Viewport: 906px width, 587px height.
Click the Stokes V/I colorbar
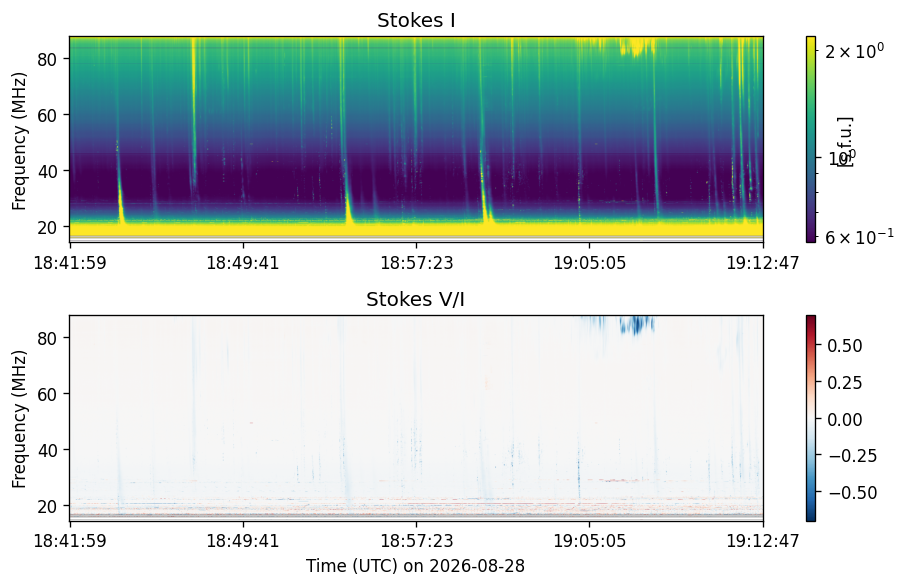pos(811,418)
